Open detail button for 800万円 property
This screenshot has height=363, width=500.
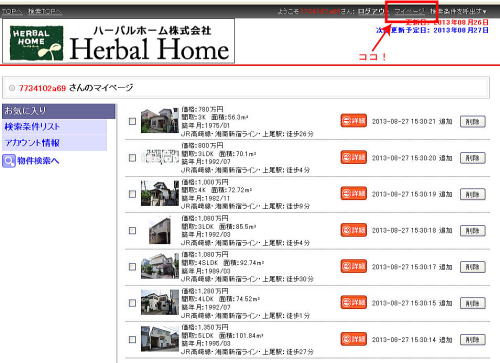[354, 157]
